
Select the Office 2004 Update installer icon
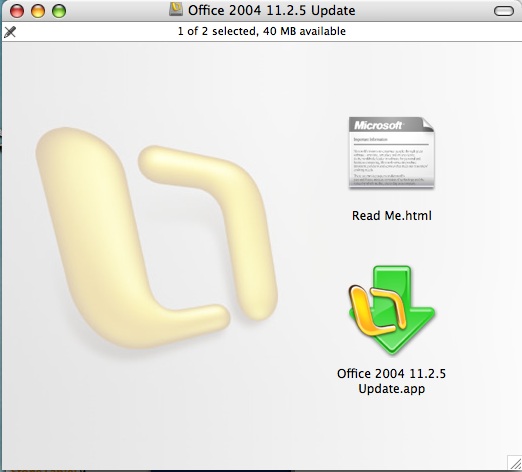click(x=392, y=310)
